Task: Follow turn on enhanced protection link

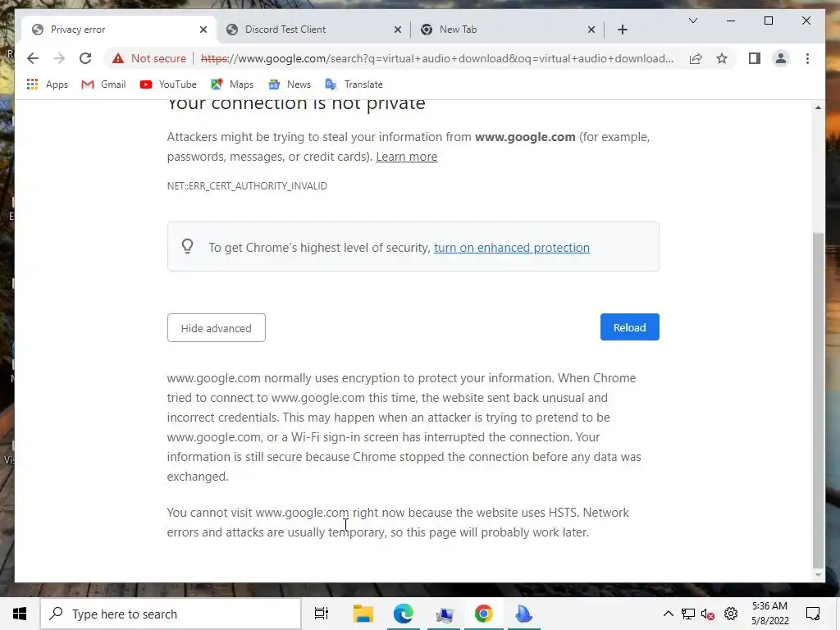Action: 512,248
